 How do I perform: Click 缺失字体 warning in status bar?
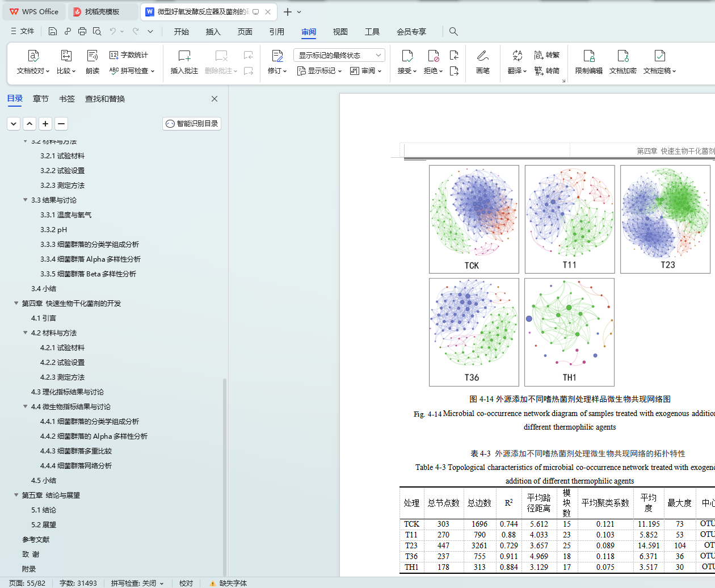pos(228,583)
